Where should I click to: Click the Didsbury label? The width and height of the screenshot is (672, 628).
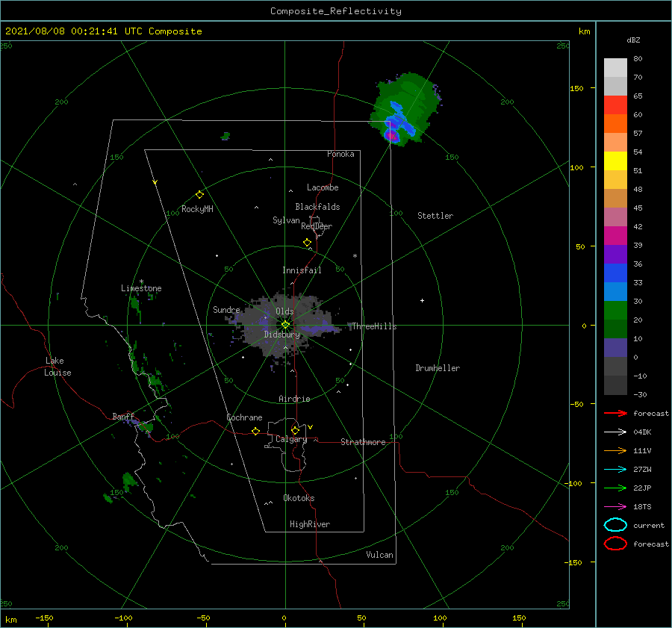coord(282,335)
